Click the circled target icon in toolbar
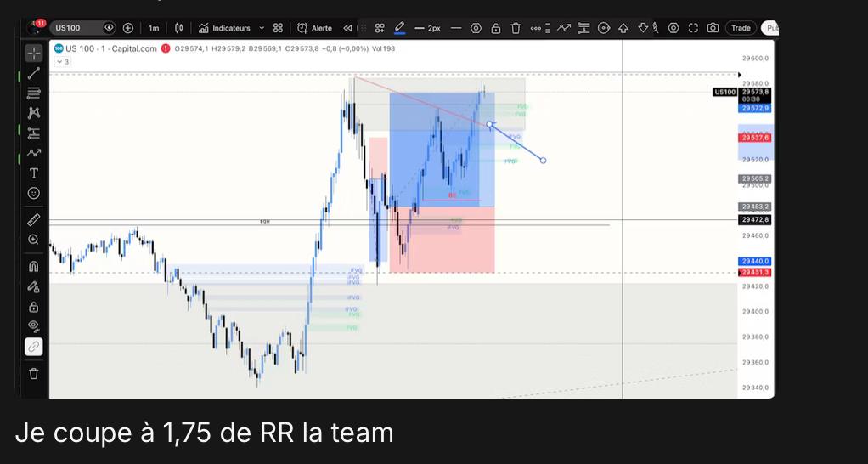The image size is (868, 464). (604, 28)
